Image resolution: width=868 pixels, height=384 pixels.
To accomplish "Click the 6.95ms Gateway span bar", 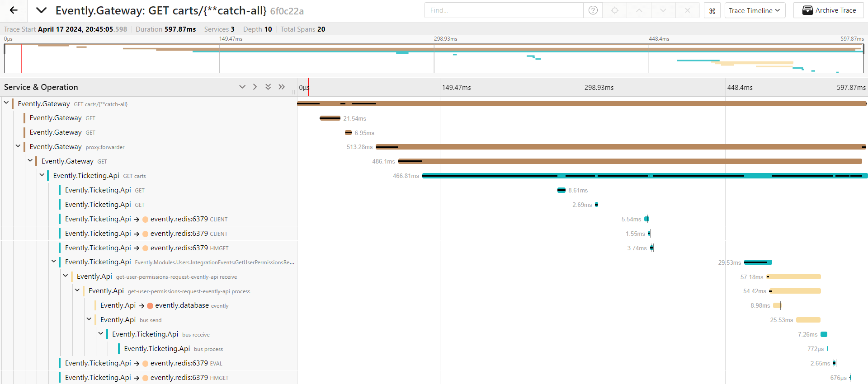I will click(x=348, y=133).
